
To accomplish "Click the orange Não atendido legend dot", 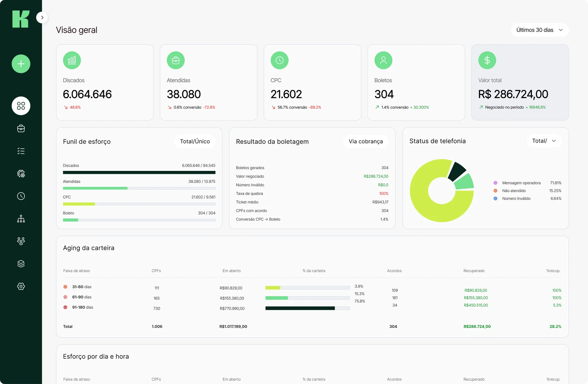I will pos(495,191).
